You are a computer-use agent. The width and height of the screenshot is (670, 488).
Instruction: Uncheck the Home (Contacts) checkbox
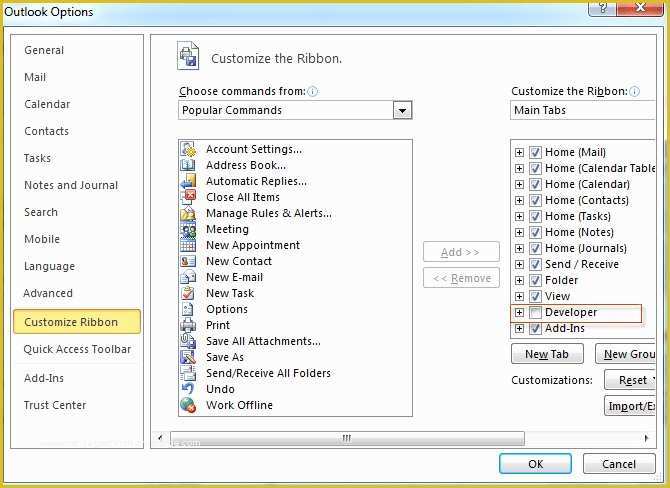[x=535, y=200]
